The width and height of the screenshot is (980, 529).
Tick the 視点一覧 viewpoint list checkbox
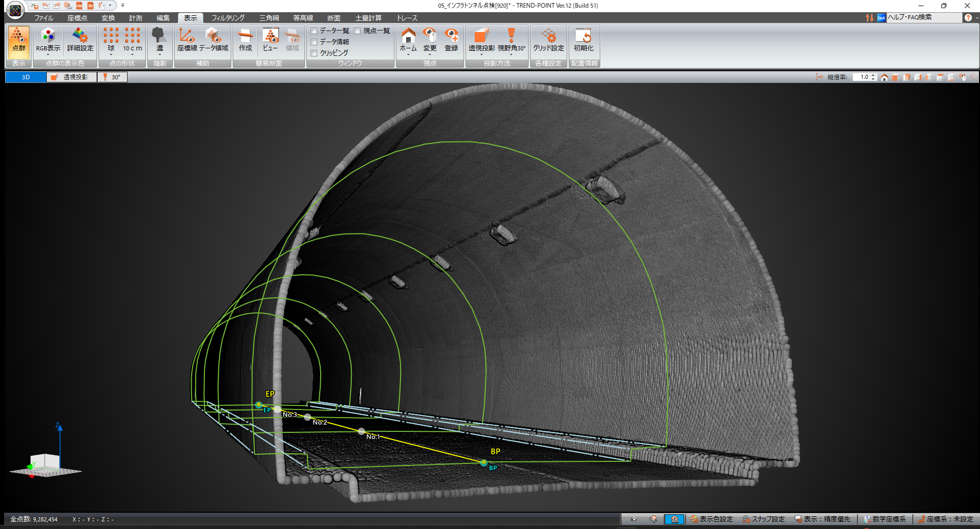coord(357,31)
